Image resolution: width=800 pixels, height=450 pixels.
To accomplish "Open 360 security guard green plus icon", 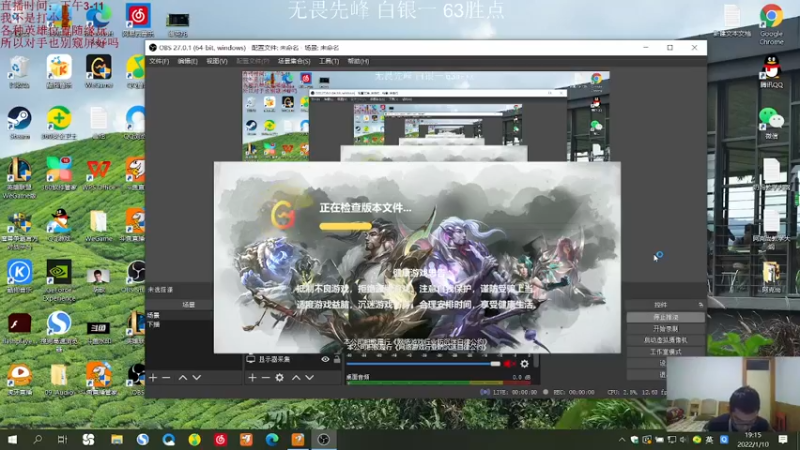I will [x=59, y=122].
